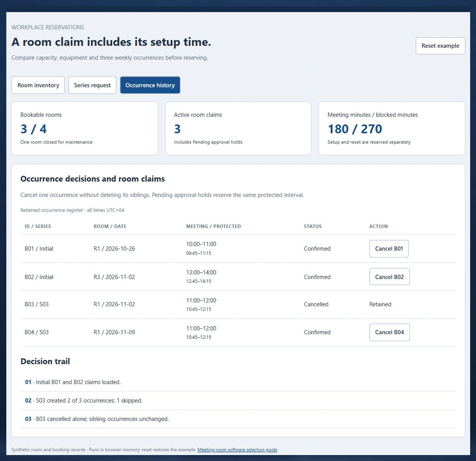Viewport: 476px width, 461px height.
Task: Switch to the Series request tab
Action: point(92,85)
